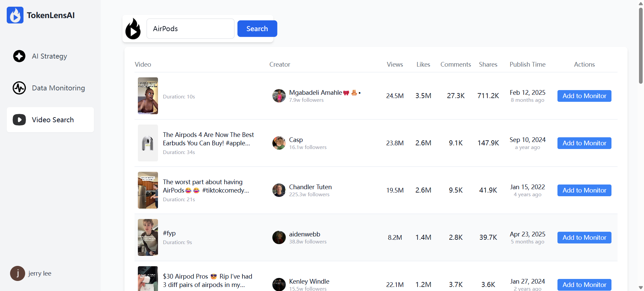Add Chandler Tuten video to monitor
The width and height of the screenshot is (644, 291).
click(584, 190)
